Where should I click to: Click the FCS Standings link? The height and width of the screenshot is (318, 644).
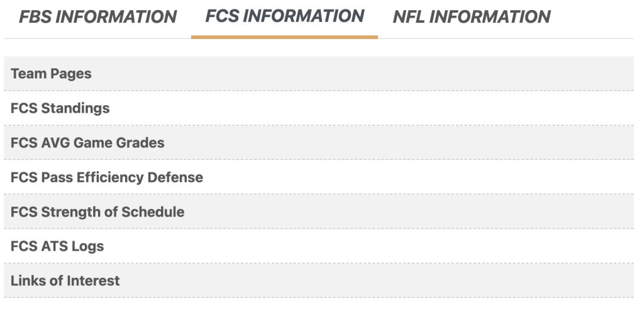click(60, 108)
